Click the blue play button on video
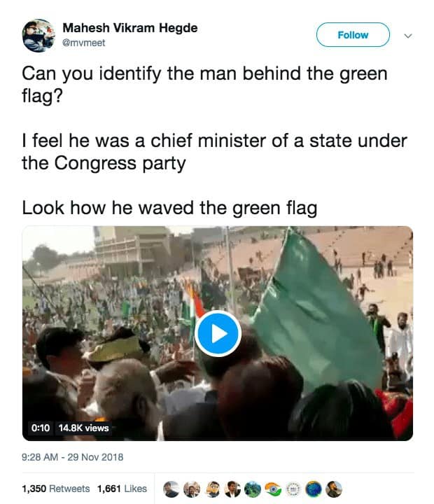 point(217,334)
